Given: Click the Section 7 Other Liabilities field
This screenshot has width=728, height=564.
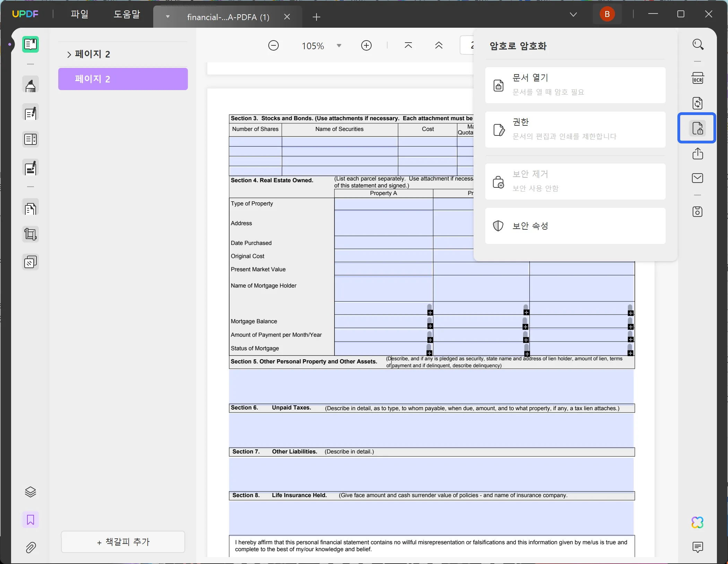Looking at the screenshot, I should coord(432,474).
